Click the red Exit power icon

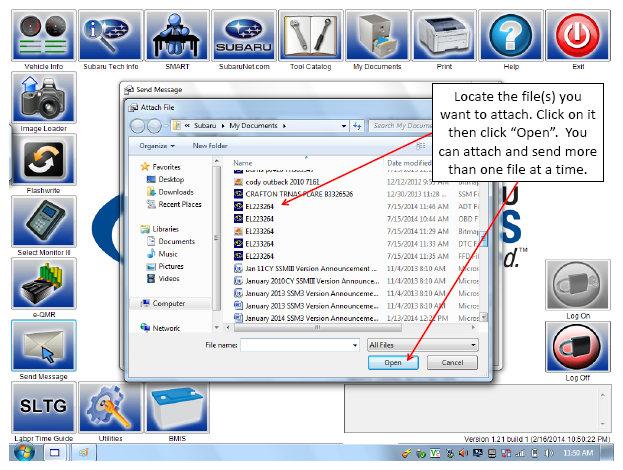[x=578, y=36]
